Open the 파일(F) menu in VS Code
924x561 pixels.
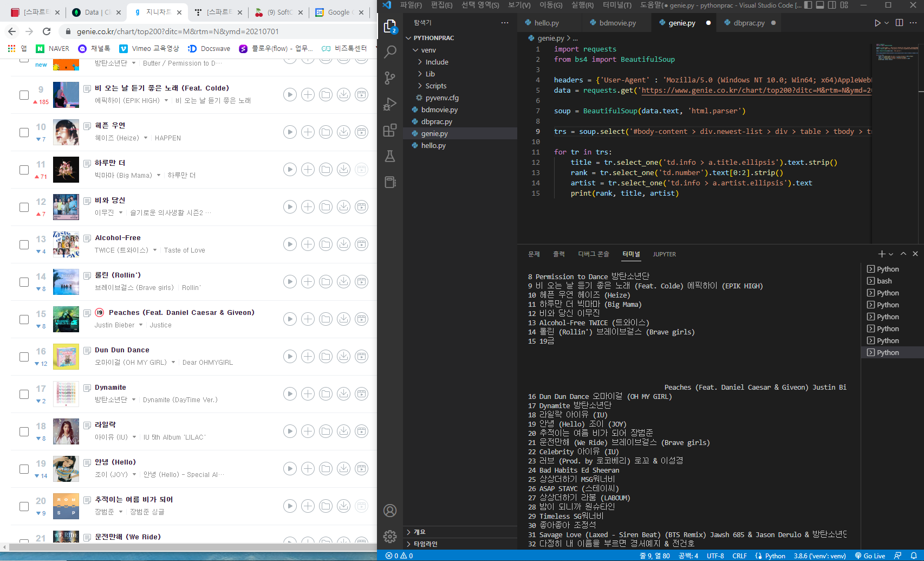(411, 5)
